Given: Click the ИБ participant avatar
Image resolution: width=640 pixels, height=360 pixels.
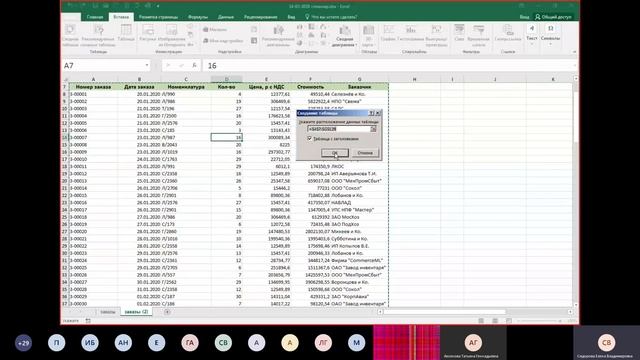Looking at the screenshot, I should [x=90, y=343].
